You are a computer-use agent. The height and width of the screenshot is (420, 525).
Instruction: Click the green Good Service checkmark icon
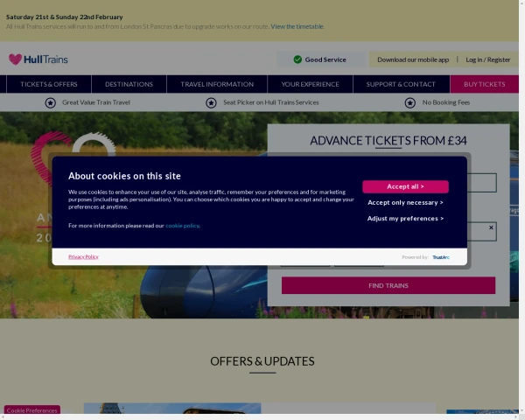(x=297, y=59)
